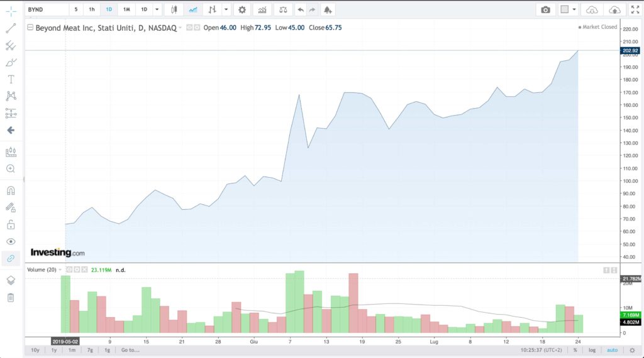Toggle lock all drawing tools

click(11, 225)
